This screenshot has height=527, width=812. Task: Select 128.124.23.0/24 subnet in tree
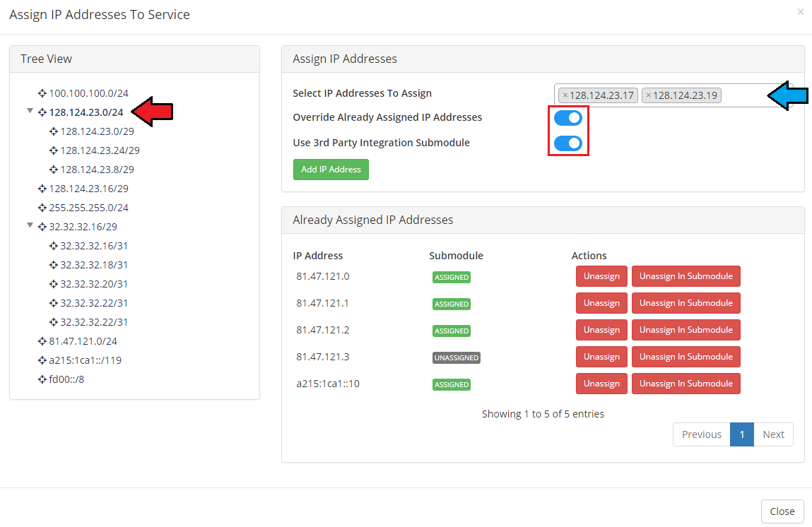[x=86, y=112]
